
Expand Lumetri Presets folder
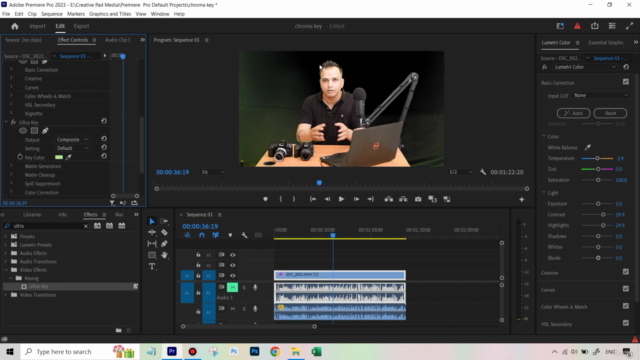tap(6, 244)
